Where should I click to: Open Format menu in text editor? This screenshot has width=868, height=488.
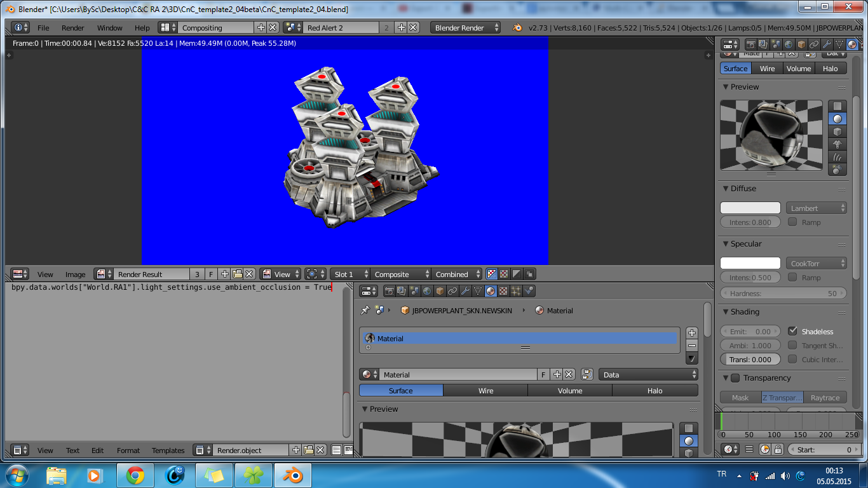coord(128,451)
